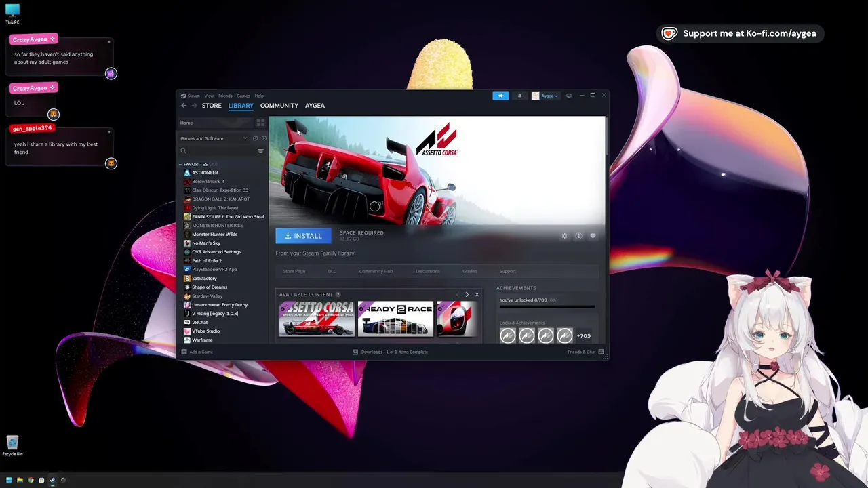The width and height of the screenshot is (868, 488).
Task: Open File Explorer from taskbar
Action: click(20, 480)
